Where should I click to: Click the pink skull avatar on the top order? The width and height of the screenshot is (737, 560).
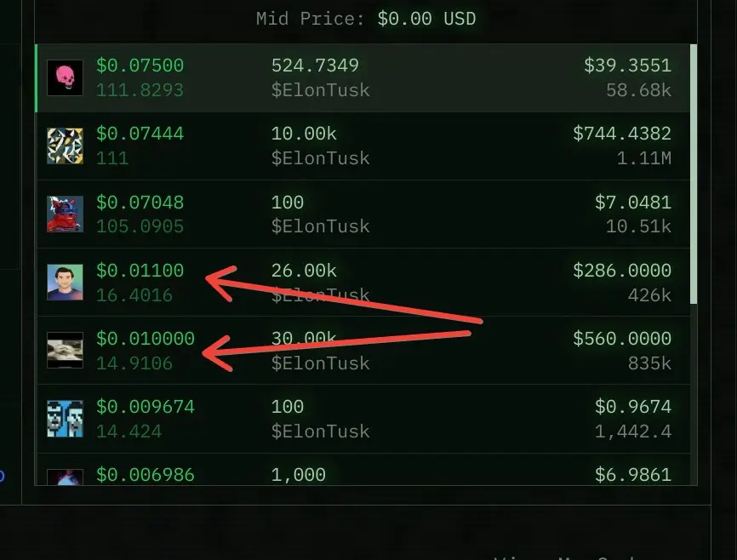click(66, 77)
